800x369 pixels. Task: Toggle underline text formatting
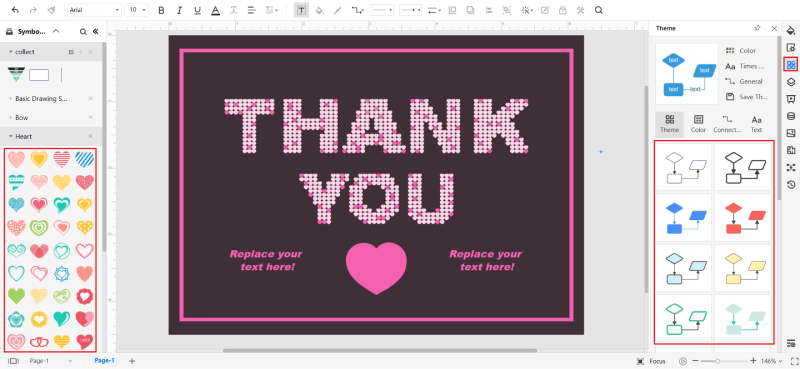197,10
